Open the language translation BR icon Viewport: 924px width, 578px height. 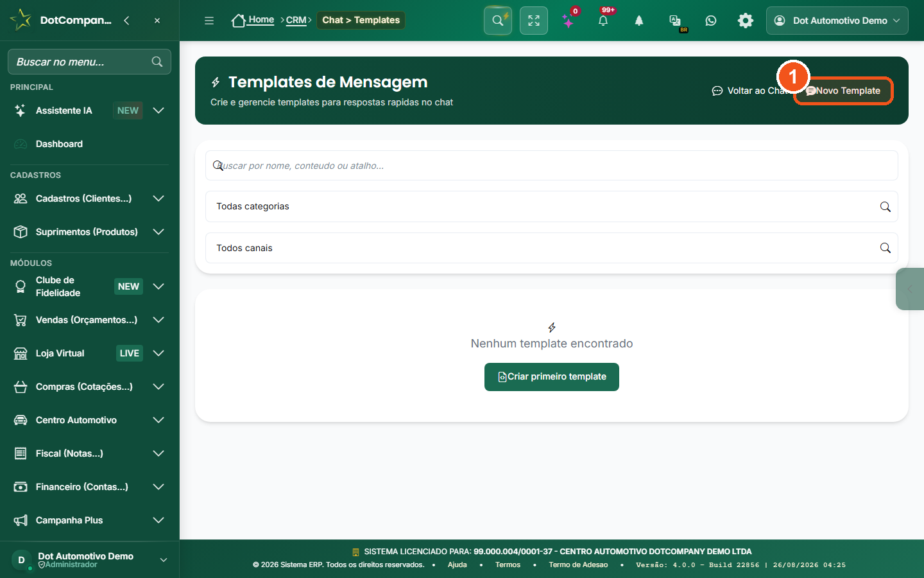click(675, 22)
